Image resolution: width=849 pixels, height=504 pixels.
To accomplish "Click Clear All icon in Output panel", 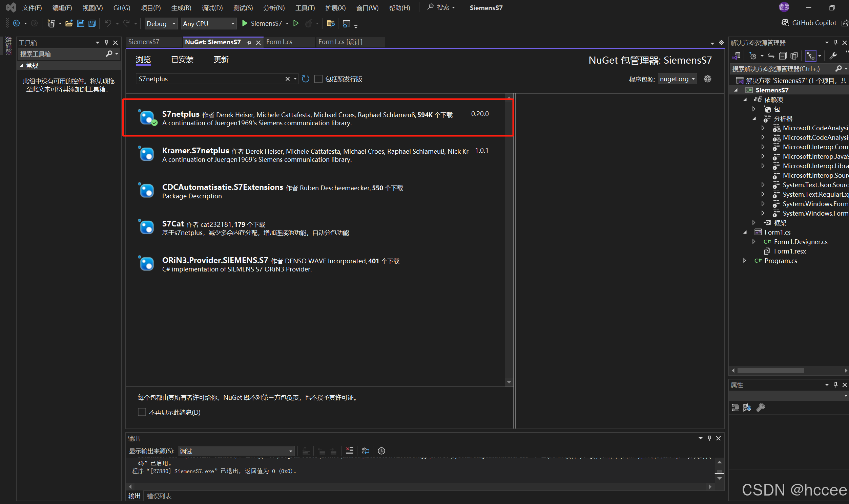I will click(349, 451).
